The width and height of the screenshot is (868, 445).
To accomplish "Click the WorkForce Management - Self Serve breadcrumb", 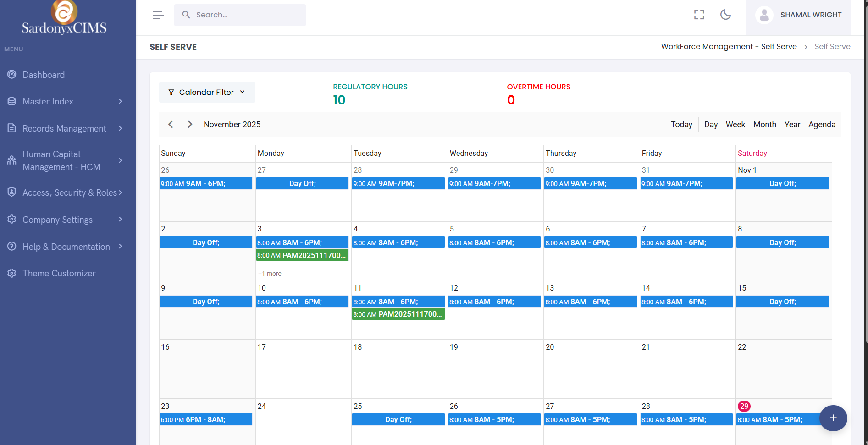I will [x=729, y=47].
